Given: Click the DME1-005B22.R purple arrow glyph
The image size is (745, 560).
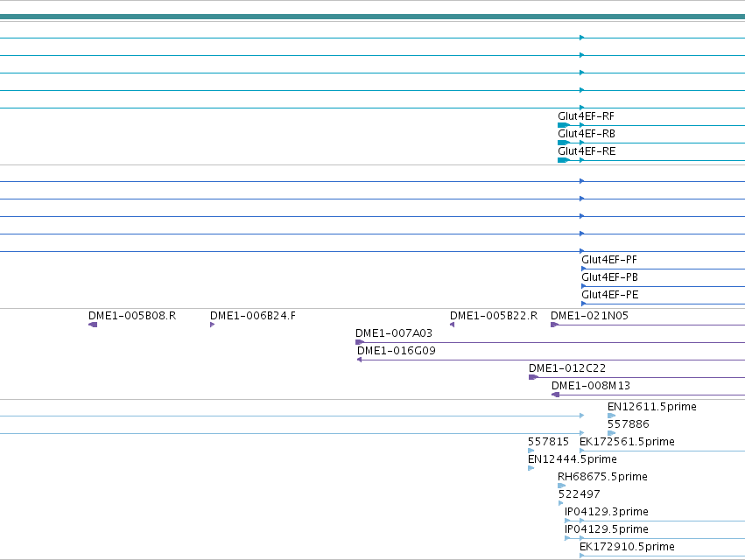Looking at the screenshot, I should tap(453, 325).
